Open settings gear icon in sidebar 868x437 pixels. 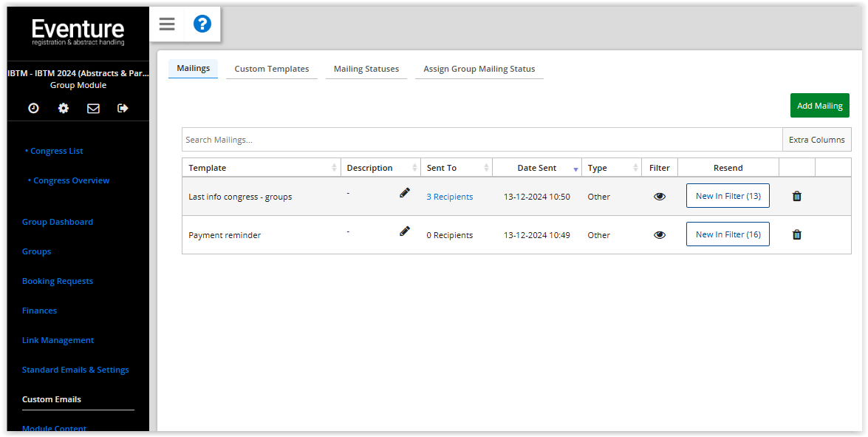[x=64, y=108]
